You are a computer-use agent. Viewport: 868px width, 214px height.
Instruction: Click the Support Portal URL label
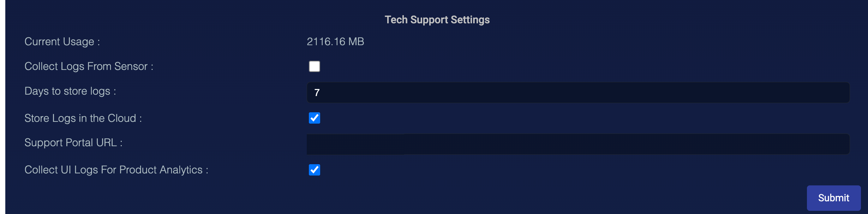73,143
